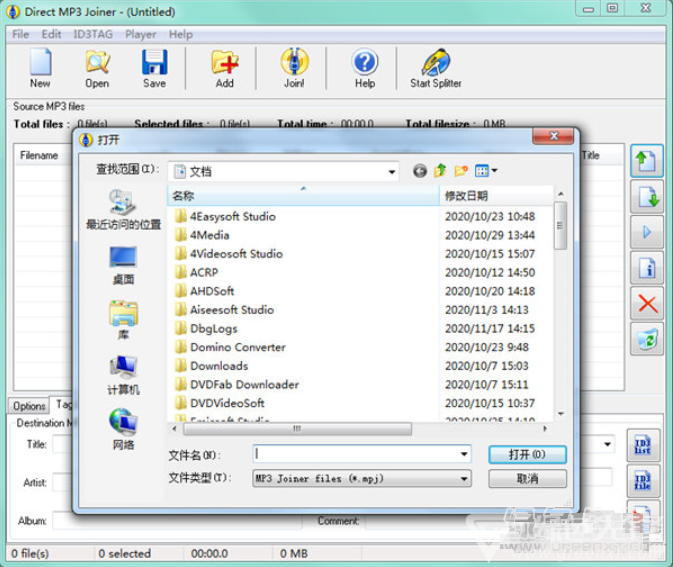Click the 打开(O) button
This screenshot has height=567, width=673.
coord(527,455)
